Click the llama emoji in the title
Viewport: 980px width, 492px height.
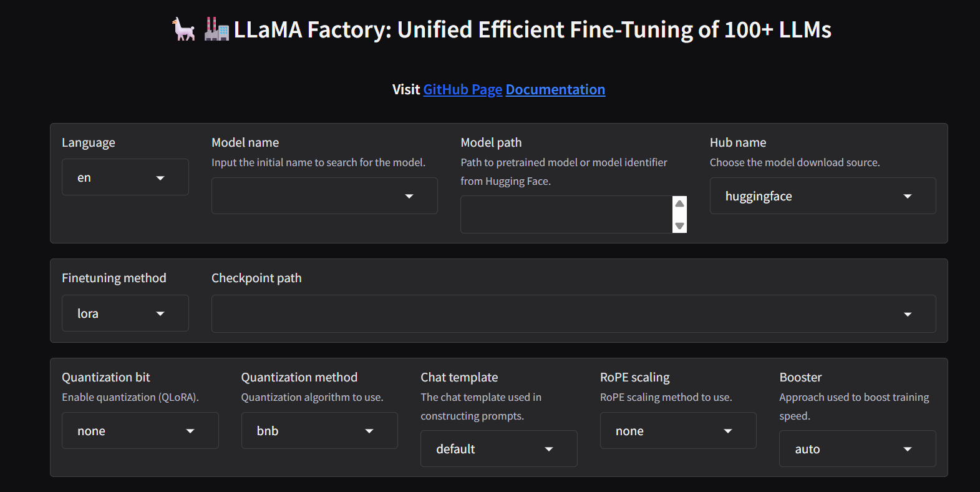182,29
